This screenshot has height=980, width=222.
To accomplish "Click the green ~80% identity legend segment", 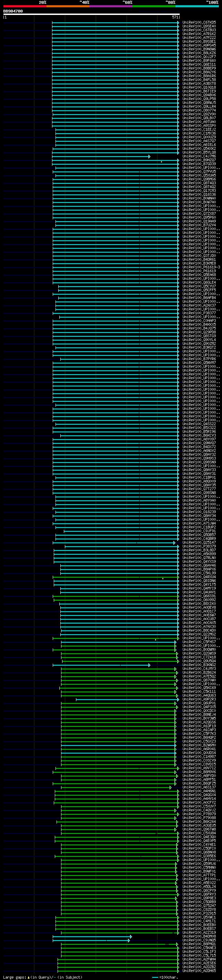I will point(154,6).
